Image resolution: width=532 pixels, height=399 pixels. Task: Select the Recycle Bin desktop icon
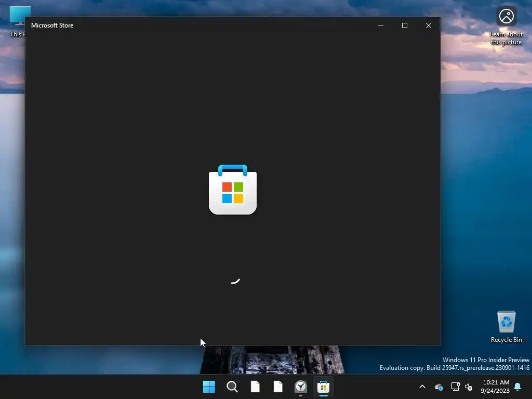point(506,327)
